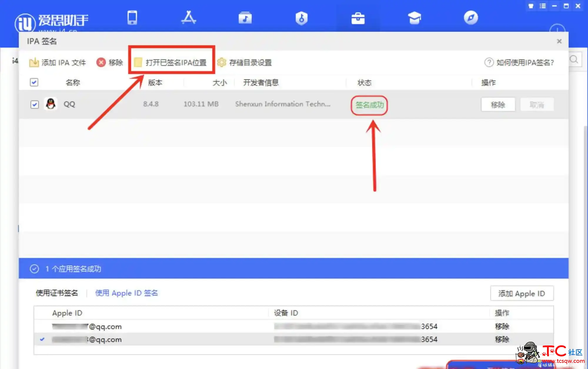Toggle the select-all checkbox in header
This screenshot has height=369, width=588.
coord(34,82)
